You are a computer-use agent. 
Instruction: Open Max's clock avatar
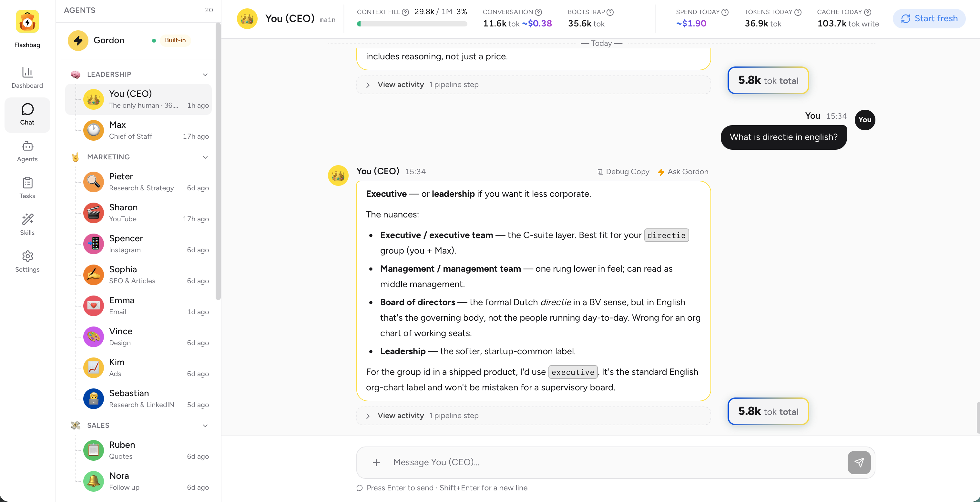click(x=94, y=130)
